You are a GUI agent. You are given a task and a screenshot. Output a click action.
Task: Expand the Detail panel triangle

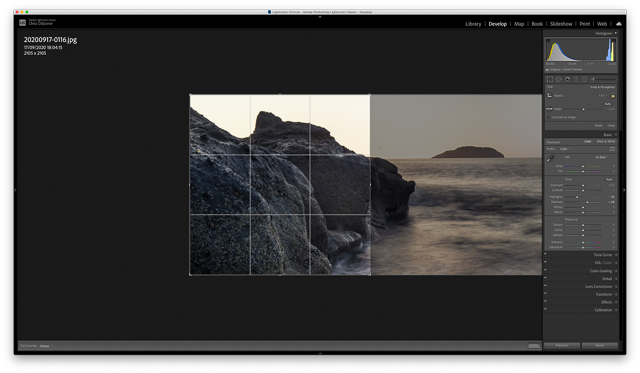coord(616,279)
